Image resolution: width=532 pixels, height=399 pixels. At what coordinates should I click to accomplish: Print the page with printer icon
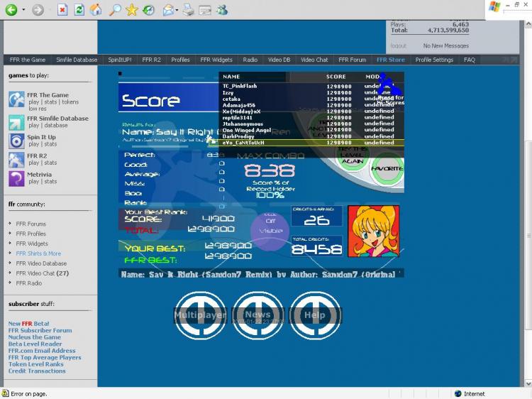pos(188,9)
